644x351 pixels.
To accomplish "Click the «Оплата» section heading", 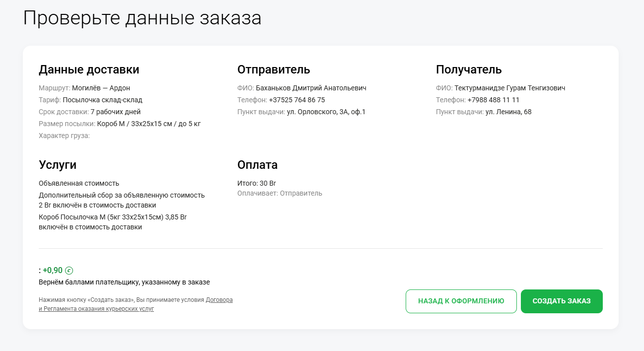I will coord(257,165).
